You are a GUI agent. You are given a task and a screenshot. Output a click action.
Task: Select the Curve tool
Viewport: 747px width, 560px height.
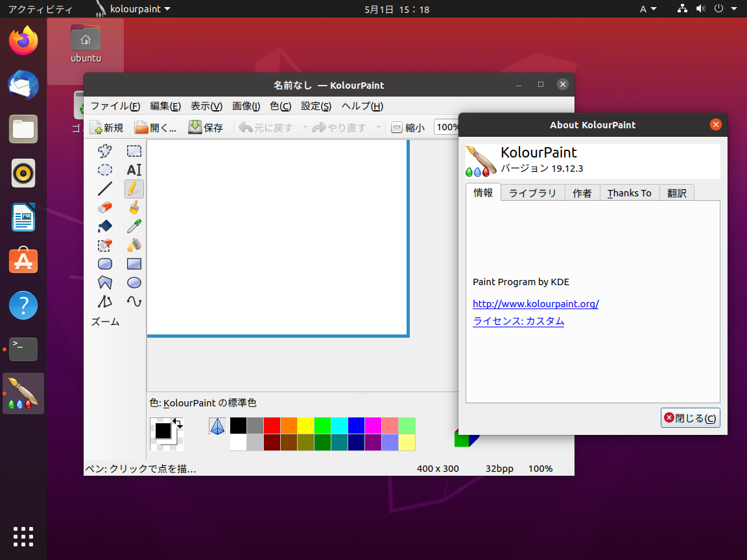[x=134, y=301]
